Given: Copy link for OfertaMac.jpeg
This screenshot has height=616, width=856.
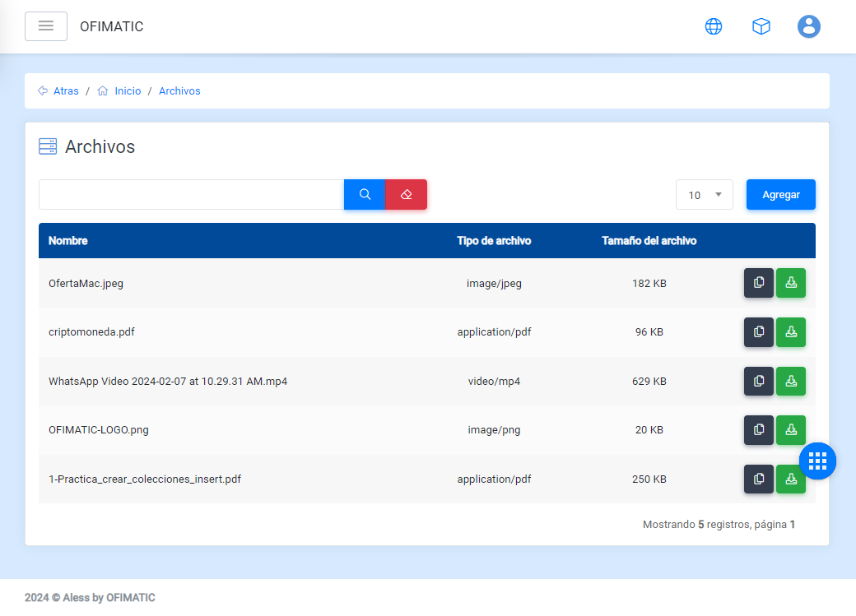Looking at the screenshot, I should pyautogui.click(x=759, y=283).
